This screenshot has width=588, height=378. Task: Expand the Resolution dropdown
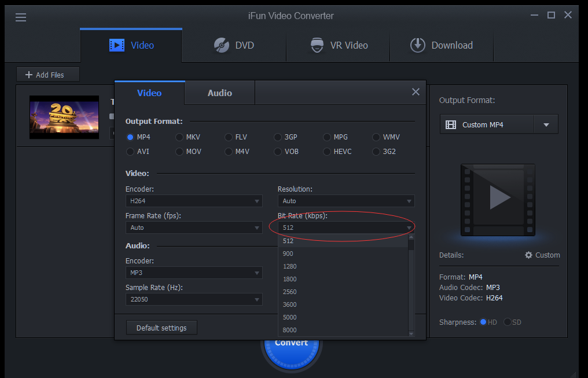click(346, 201)
